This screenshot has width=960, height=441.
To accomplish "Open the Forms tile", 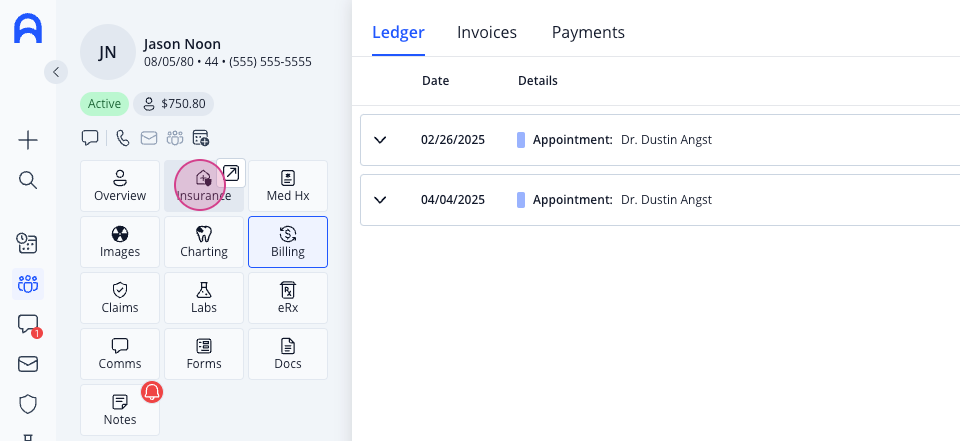I will pos(204,354).
